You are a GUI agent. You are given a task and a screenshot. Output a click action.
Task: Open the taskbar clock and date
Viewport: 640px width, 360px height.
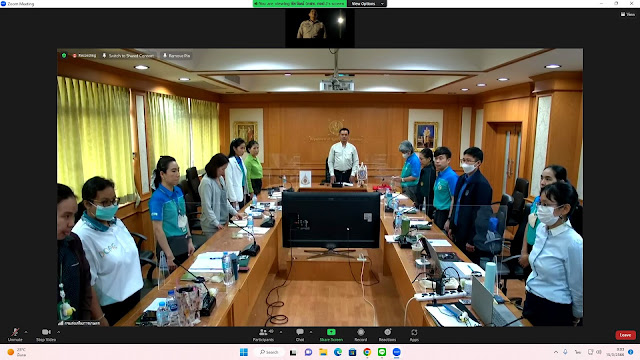coord(616,352)
